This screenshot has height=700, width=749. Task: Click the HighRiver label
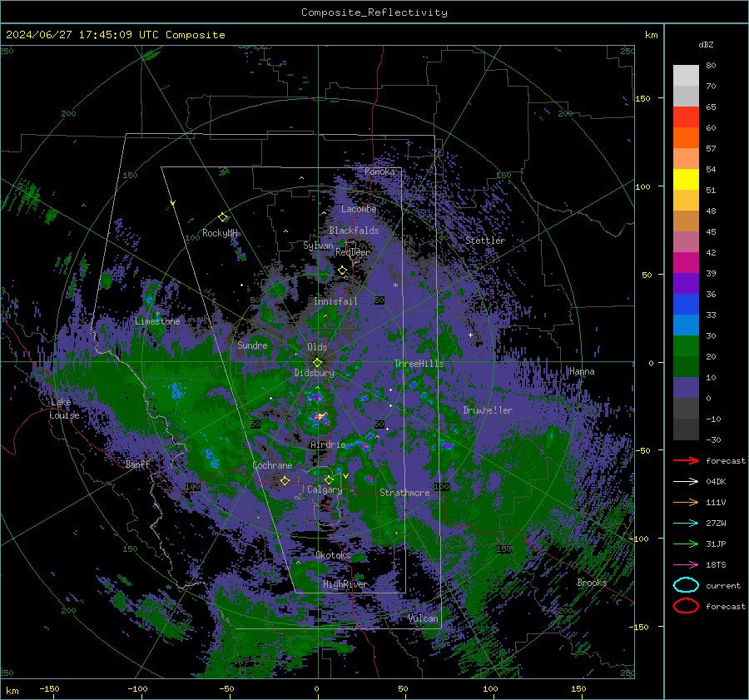[x=345, y=584]
